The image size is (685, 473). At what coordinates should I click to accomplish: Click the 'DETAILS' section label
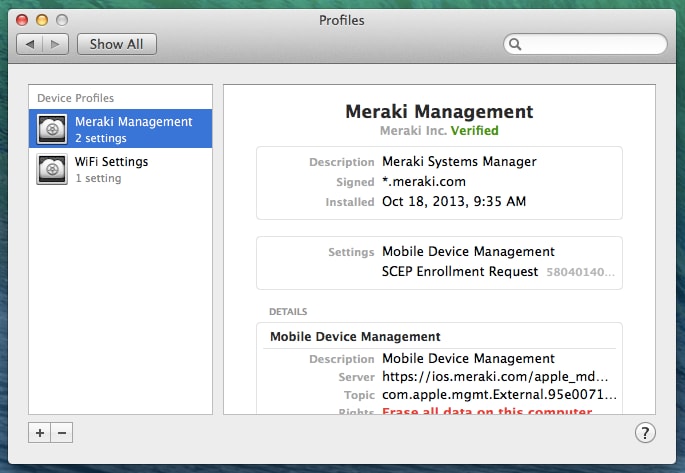click(288, 312)
